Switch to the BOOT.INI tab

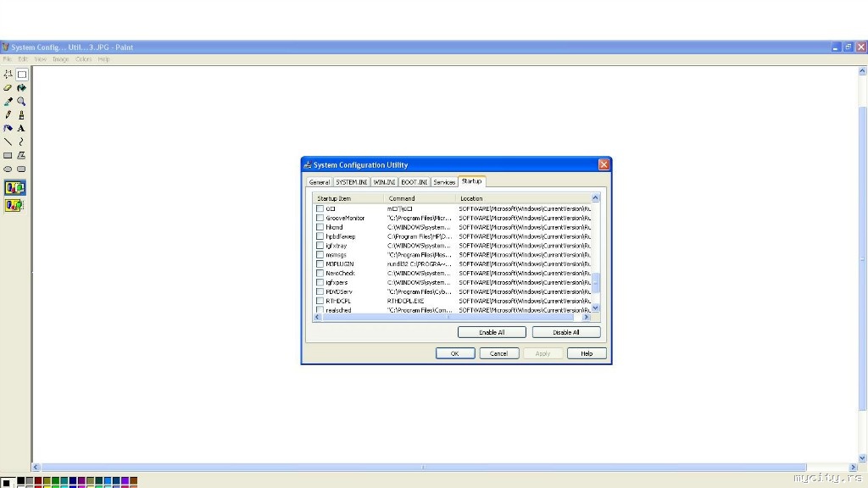(x=415, y=182)
